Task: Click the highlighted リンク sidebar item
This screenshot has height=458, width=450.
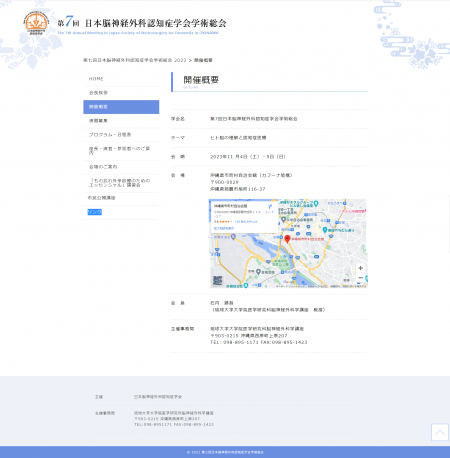Action: [x=95, y=212]
